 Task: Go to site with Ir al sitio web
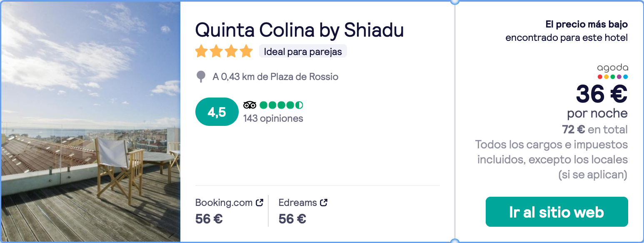[557, 212]
